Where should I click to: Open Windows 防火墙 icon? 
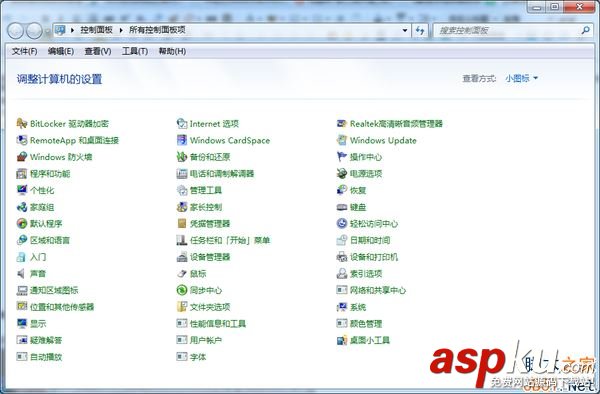coord(22,157)
